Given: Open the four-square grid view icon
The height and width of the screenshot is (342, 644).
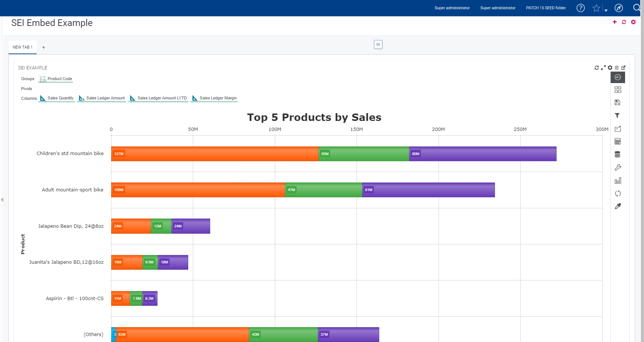Looking at the screenshot, I should point(617,90).
